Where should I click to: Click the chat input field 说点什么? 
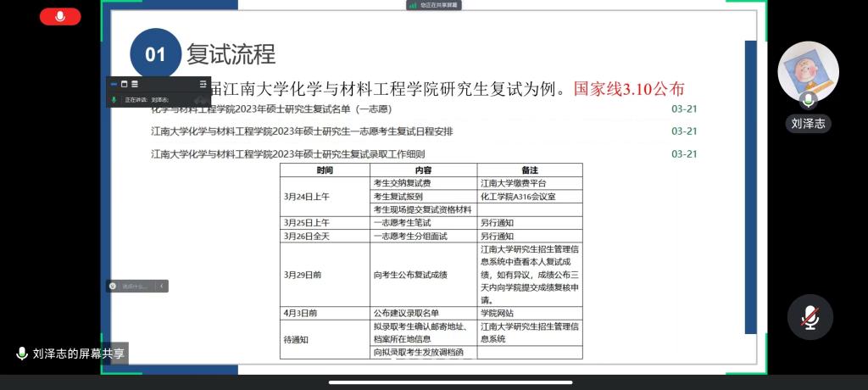click(x=136, y=286)
